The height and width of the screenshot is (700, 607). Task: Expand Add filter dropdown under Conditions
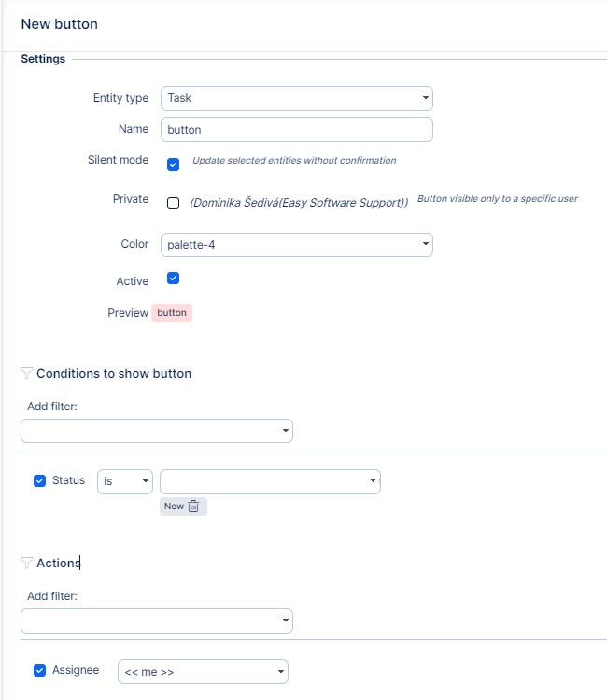[156, 431]
